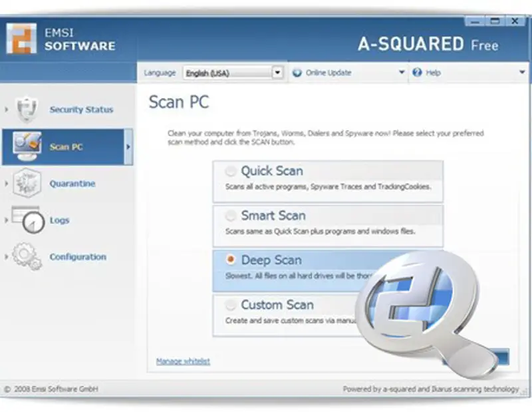Close the A-Squared window
The image size is (532, 412).
pyautogui.click(x=515, y=21)
